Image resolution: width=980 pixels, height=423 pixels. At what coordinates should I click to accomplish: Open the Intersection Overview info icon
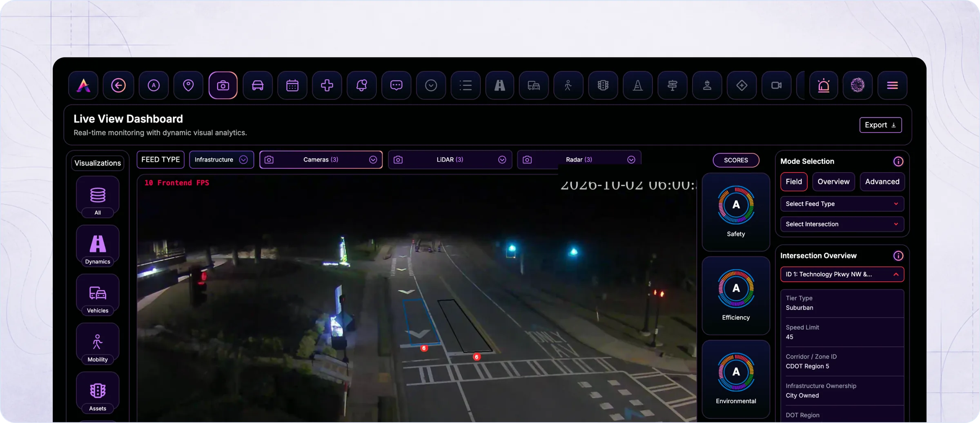click(898, 256)
